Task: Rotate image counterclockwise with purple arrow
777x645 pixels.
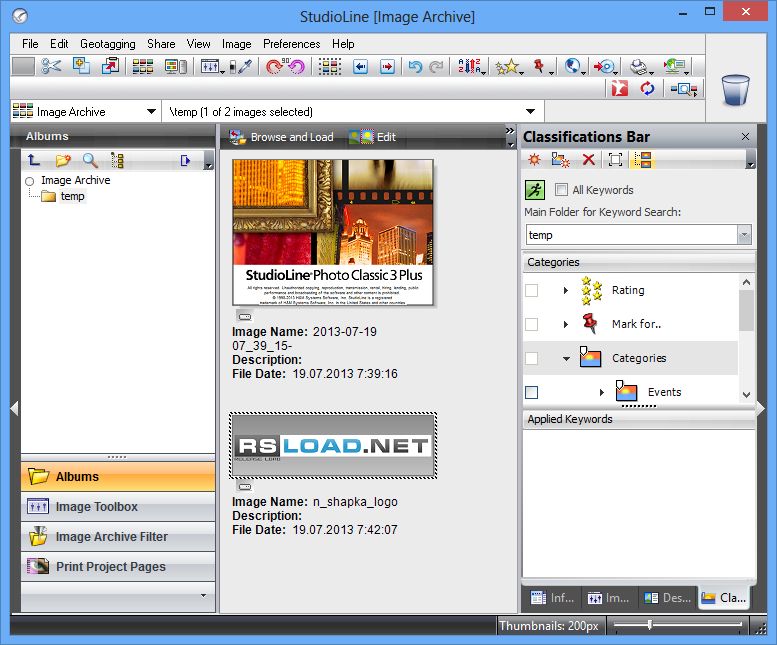Action: (296, 66)
